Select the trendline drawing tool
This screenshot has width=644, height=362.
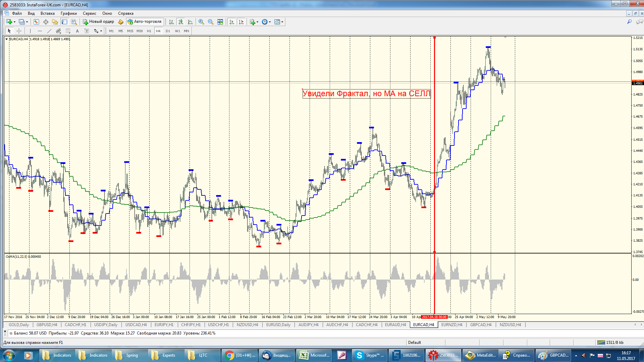pyautogui.click(x=49, y=31)
